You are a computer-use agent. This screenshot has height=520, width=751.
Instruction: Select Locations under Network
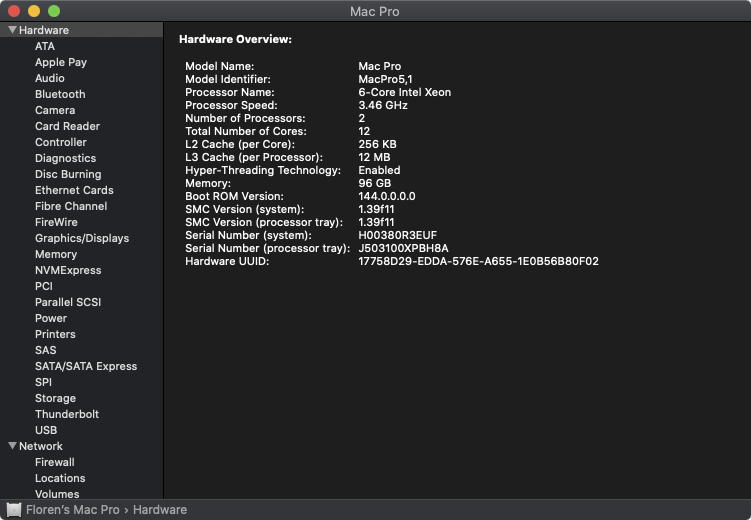[60, 478]
